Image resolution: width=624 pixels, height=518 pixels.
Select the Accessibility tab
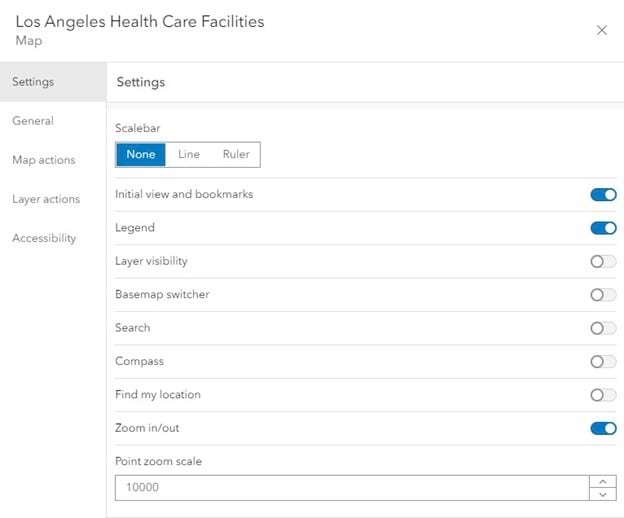click(x=44, y=238)
